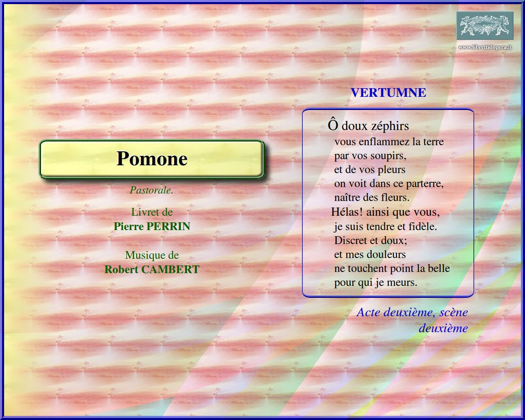525x420 pixels.
Task: Click the Pierre PERRIN name
Action: pos(152,226)
